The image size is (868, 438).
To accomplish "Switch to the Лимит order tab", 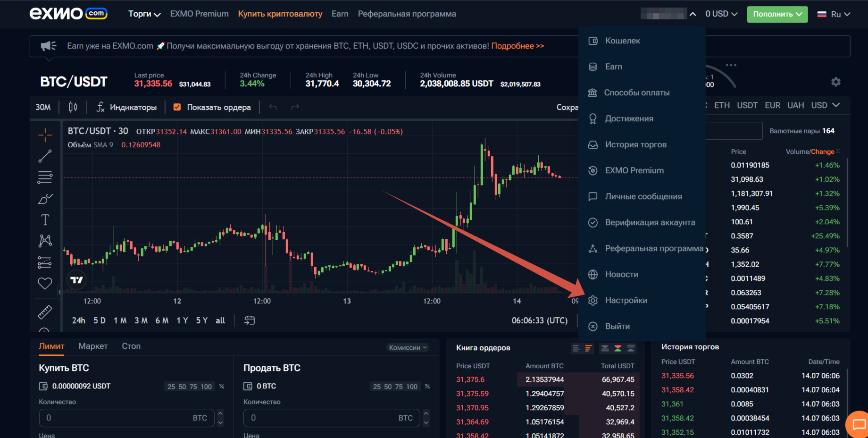I will tap(51, 346).
